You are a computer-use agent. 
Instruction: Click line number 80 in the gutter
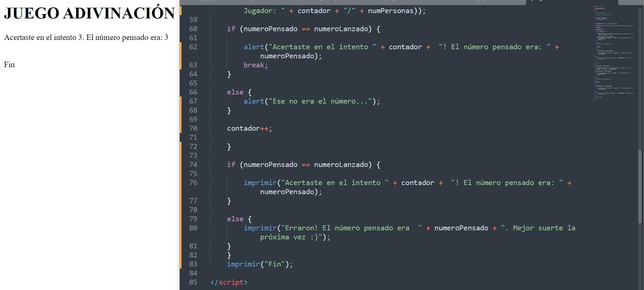click(193, 228)
